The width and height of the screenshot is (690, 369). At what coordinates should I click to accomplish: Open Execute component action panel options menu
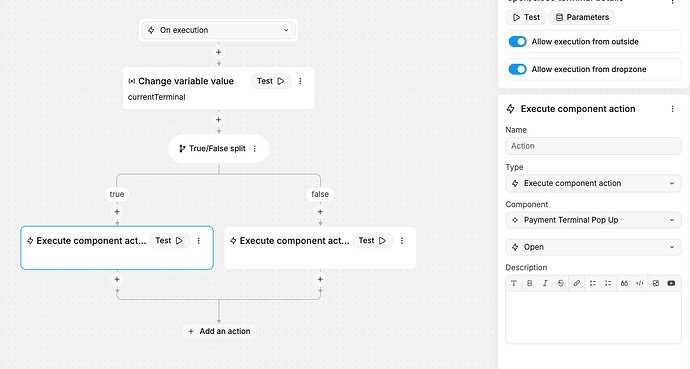672,109
